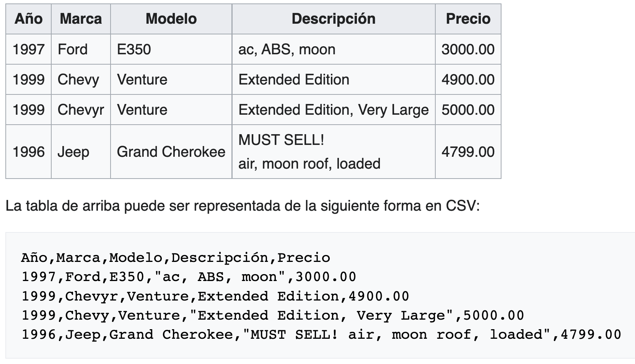This screenshot has height=364, width=635.
Task: Click the CSV line starting with 1997,Ford
Action: coord(189,277)
